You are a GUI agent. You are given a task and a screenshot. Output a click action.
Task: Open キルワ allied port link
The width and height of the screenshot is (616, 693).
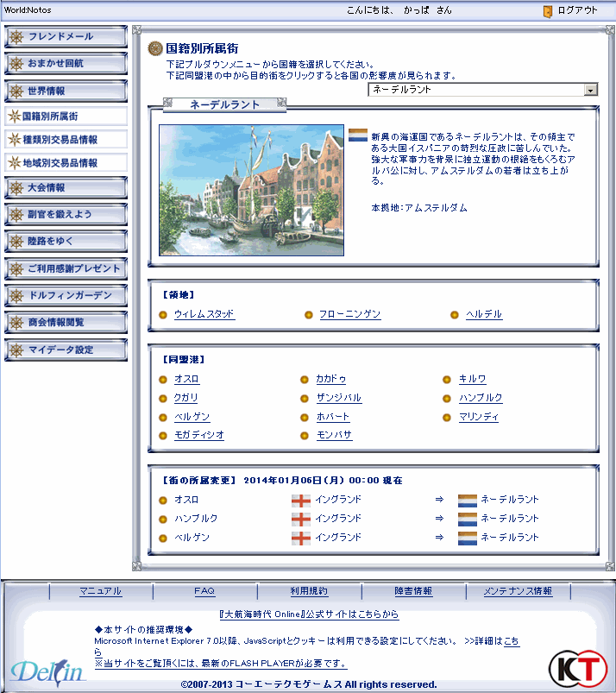coord(473,379)
